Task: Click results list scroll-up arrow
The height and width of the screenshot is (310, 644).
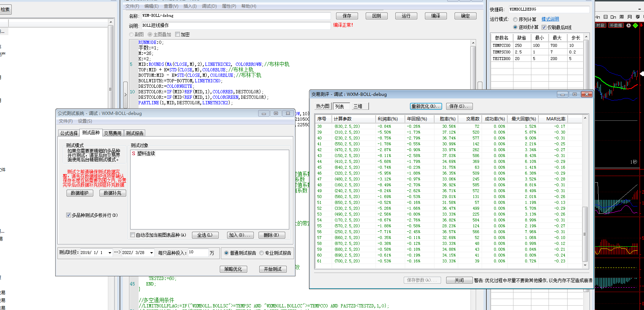Action: click(585, 118)
